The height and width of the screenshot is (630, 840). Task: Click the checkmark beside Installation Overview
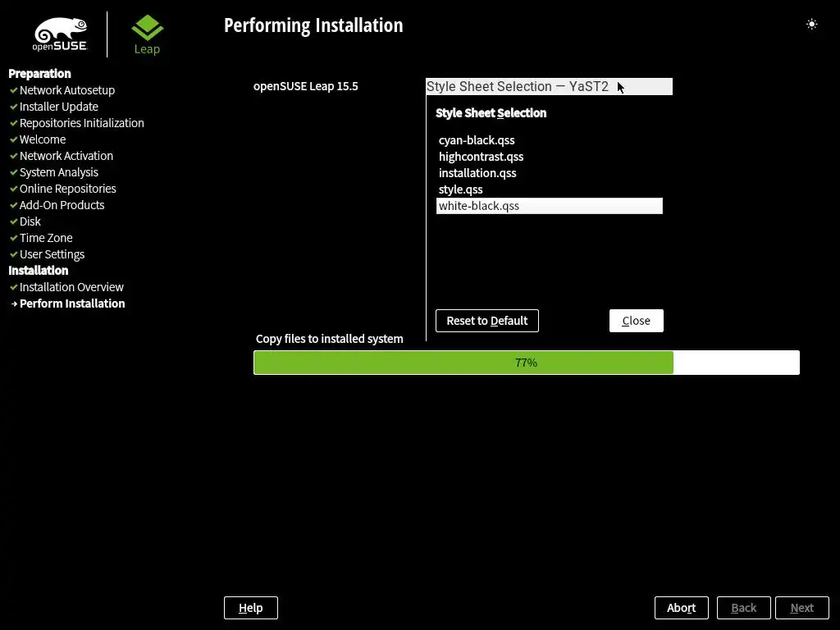14,287
